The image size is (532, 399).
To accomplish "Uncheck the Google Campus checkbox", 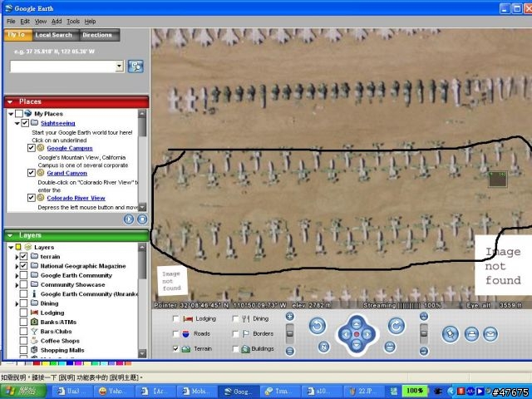I will (x=32, y=148).
